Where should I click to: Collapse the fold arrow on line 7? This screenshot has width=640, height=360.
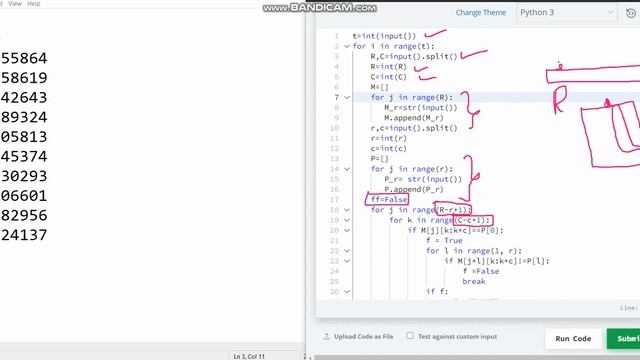[347, 98]
